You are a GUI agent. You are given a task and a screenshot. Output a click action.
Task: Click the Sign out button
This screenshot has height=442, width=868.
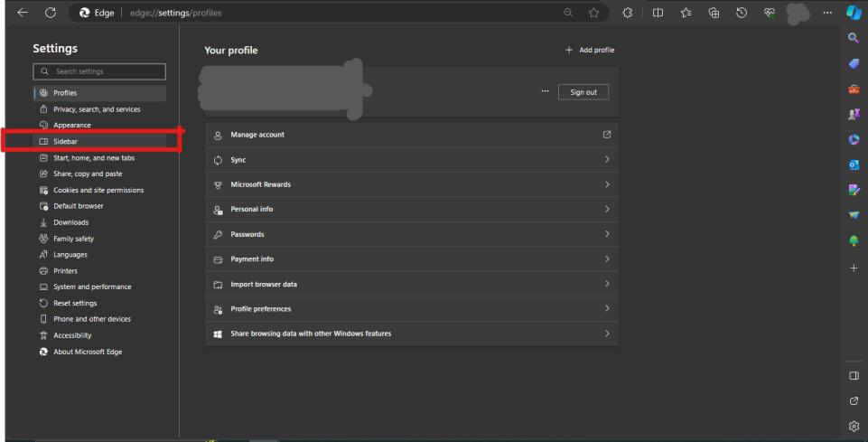point(583,92)
